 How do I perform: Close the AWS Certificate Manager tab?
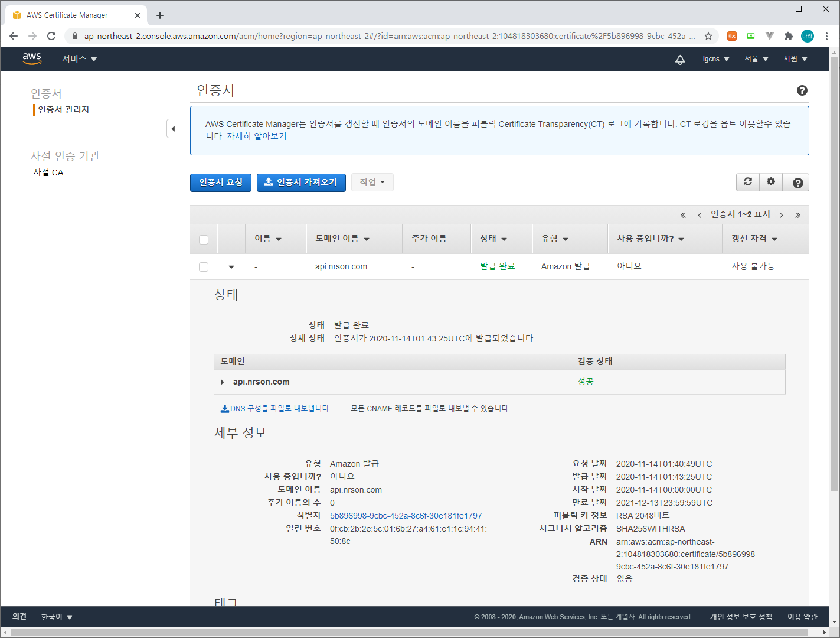138,15
